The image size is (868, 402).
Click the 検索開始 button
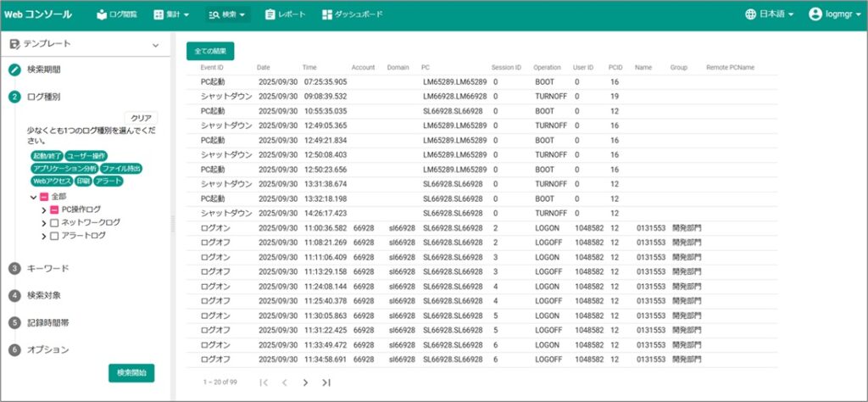click(x=131, y=373)
